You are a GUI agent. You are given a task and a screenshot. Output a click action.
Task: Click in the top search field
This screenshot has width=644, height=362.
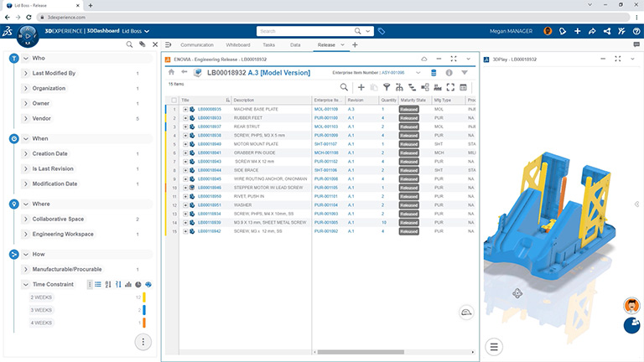(306, 31)
